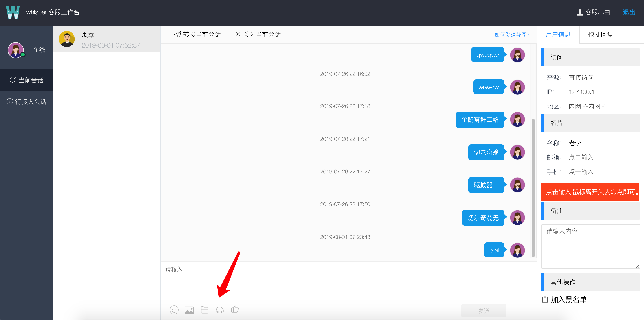Click the name value 老李 in 名片
The height and width of the screenshot is (320, 644).
tap(575, 143)
